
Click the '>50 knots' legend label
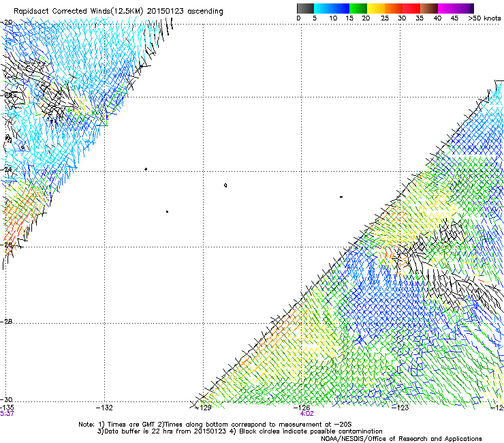pyautogui.click(x=484, y=18)
